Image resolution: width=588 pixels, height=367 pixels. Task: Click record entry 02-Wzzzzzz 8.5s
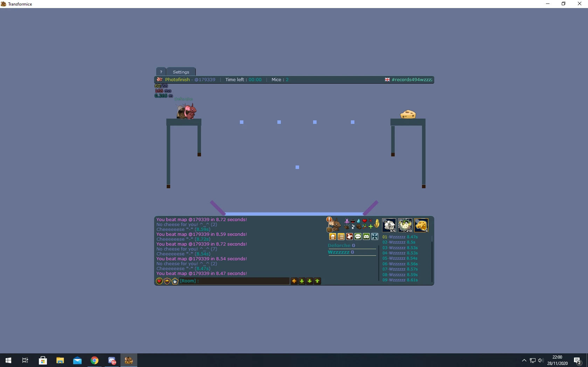[399, 242]
